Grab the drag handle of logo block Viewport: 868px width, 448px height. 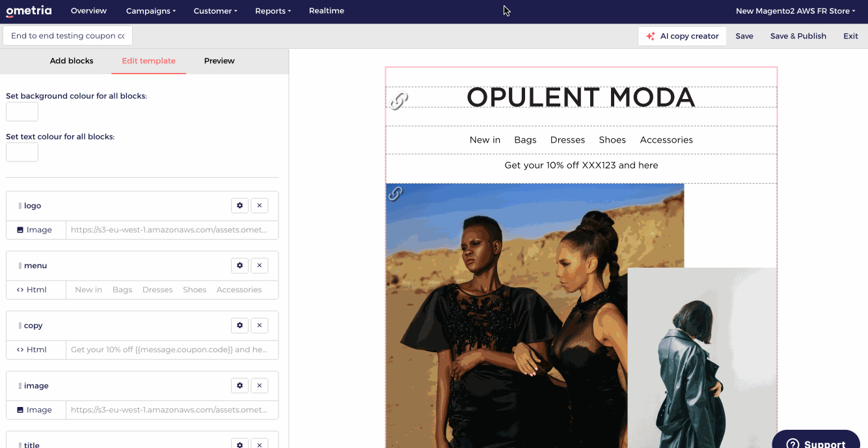(20, 206)
